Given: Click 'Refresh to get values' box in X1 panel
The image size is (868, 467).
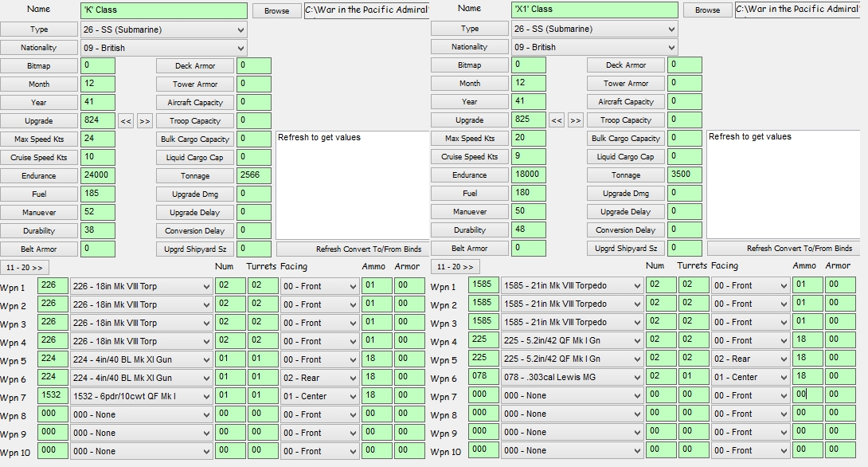Looking at the screenshot, I should 784,184.
